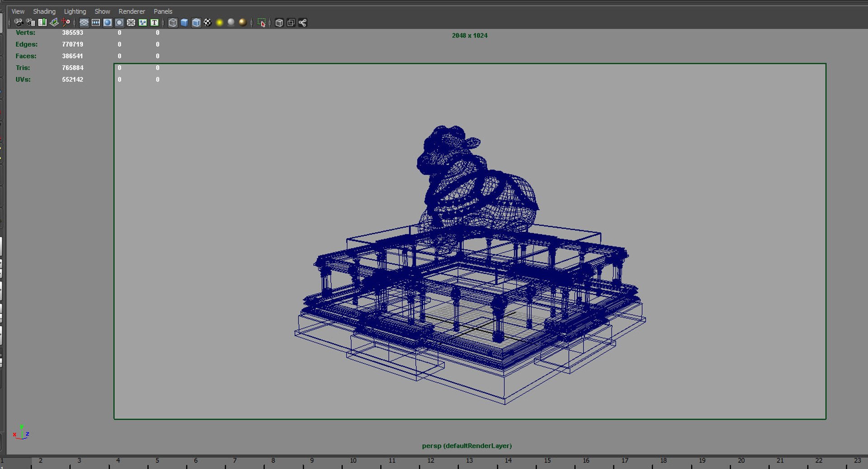868x469 pixels.
Task: Click the 2D Pan/Zoom icon
Action: click(66, 23)
